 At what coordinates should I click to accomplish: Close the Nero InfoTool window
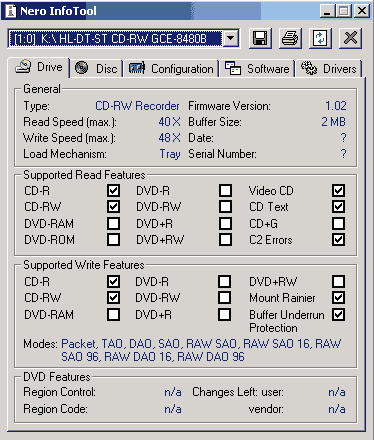point(362,11)
